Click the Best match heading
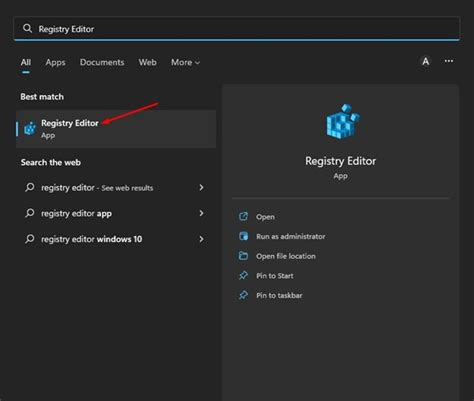Viewport: 474px width, 401px height. (x=42, y=97)
